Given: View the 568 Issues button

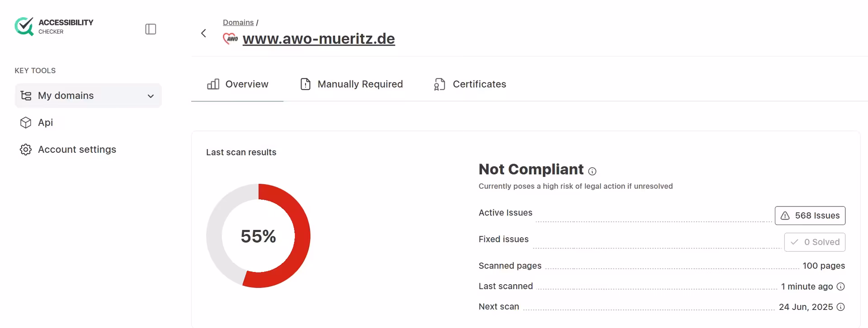Looking at the screenshot, I should coord(810,216).
